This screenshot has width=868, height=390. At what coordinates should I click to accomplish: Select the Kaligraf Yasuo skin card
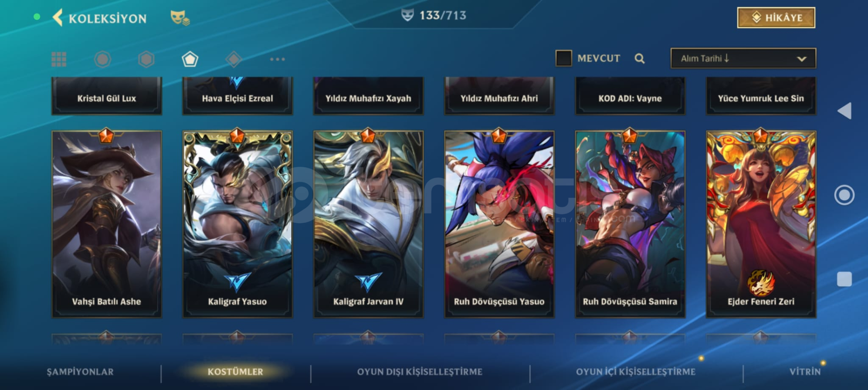(x=237, y=224)
